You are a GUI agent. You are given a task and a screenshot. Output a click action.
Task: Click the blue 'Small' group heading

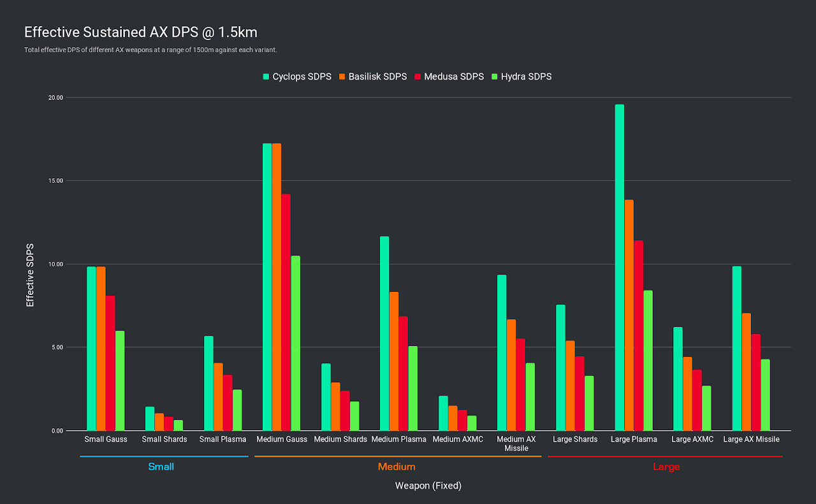click(161, 467)
